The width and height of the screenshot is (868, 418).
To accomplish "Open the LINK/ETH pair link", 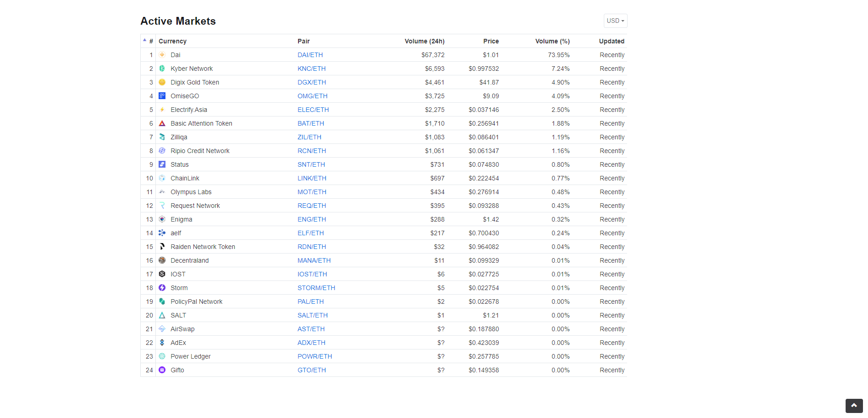I will pyautogui.click(x=312, y=178).
